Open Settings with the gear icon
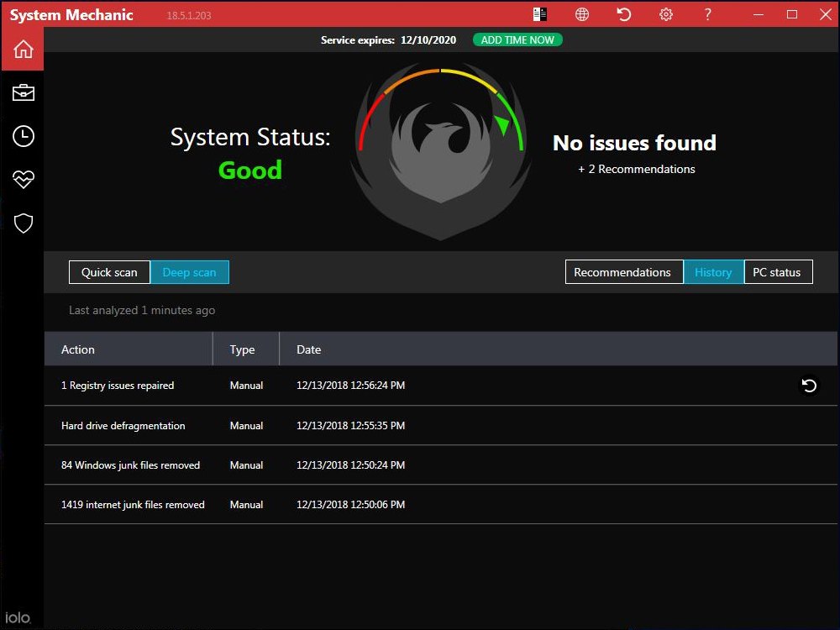The width and height of the screenshot is (840, 630). pos(665,14)
